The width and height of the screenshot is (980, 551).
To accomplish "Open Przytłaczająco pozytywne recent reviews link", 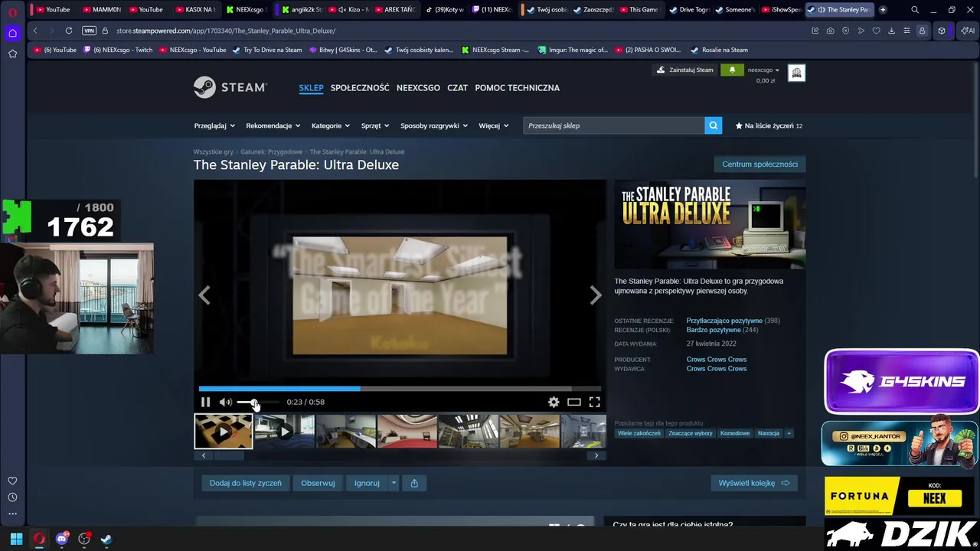I will 724,321.
